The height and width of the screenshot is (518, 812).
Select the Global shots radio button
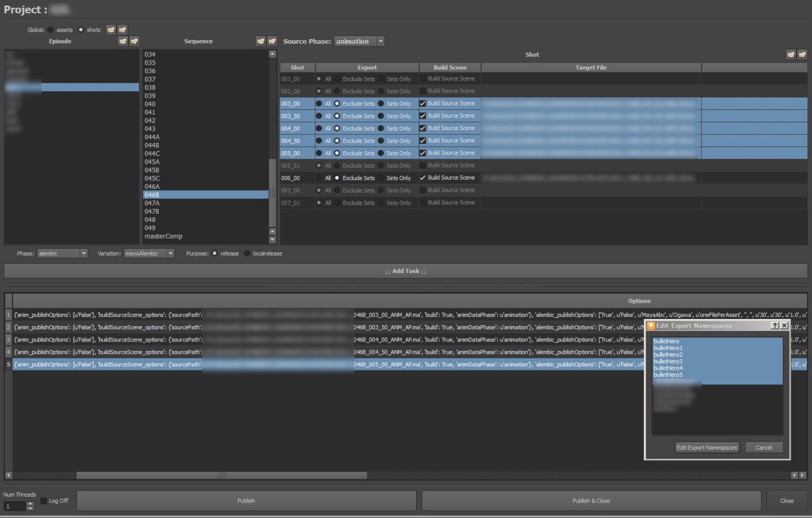[x=80, y=30]
